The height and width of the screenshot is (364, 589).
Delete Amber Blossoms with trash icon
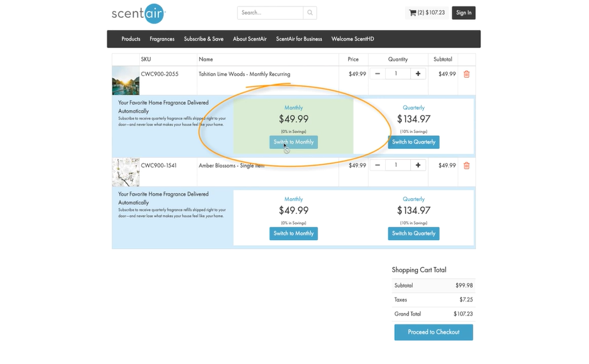(x=466, y=165)
